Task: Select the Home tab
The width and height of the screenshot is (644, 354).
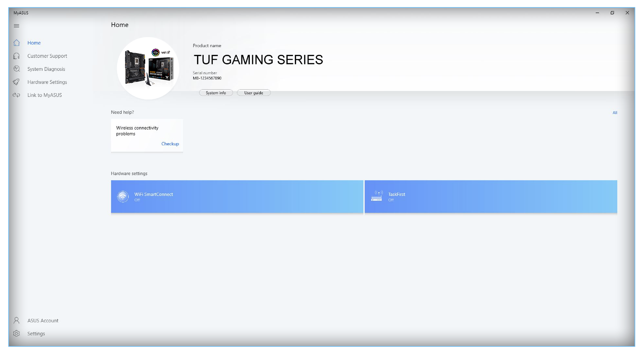Action: coord(34,42)
